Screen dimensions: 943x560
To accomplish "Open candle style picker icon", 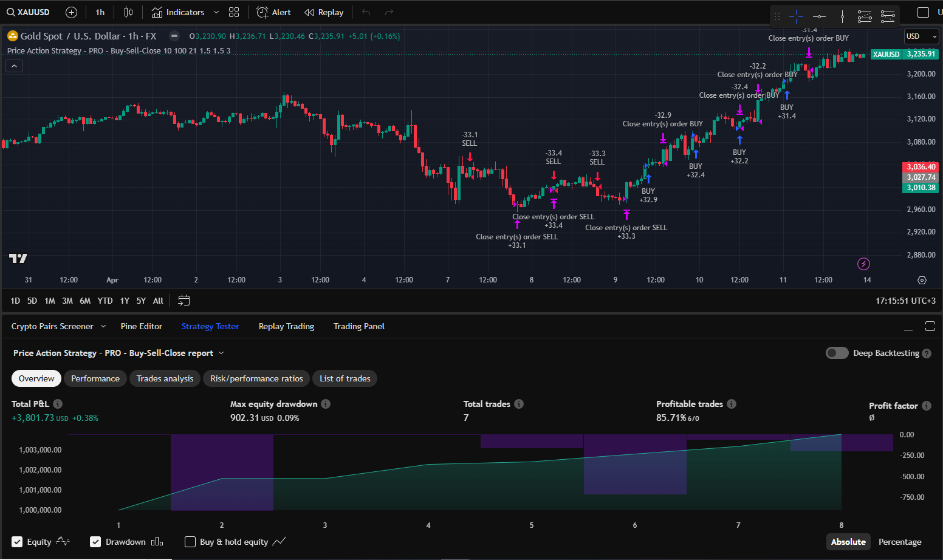I will [x=128, y=12].
